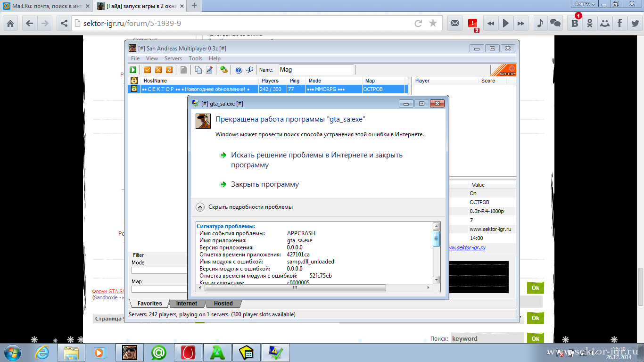644x362 pixels.
Task: Click the previous track rewind button
Action: tap(491, 23)
